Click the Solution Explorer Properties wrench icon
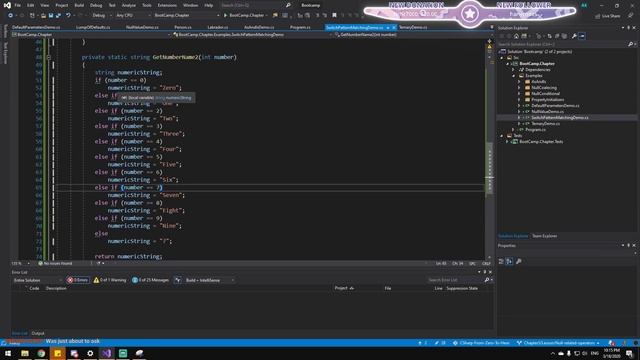640x360 pixels. [574, 36]
